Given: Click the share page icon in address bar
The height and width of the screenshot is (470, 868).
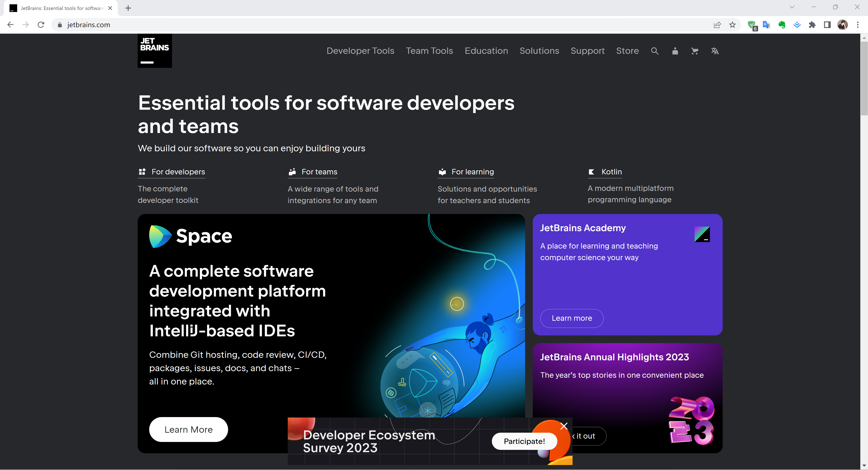Looking at the screenshot, I should click(x=717, y=25).
